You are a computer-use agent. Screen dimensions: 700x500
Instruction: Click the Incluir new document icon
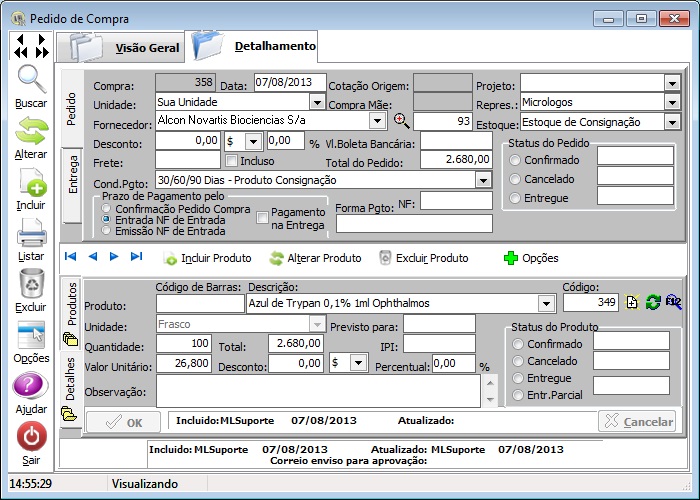(x=31, y=183)
